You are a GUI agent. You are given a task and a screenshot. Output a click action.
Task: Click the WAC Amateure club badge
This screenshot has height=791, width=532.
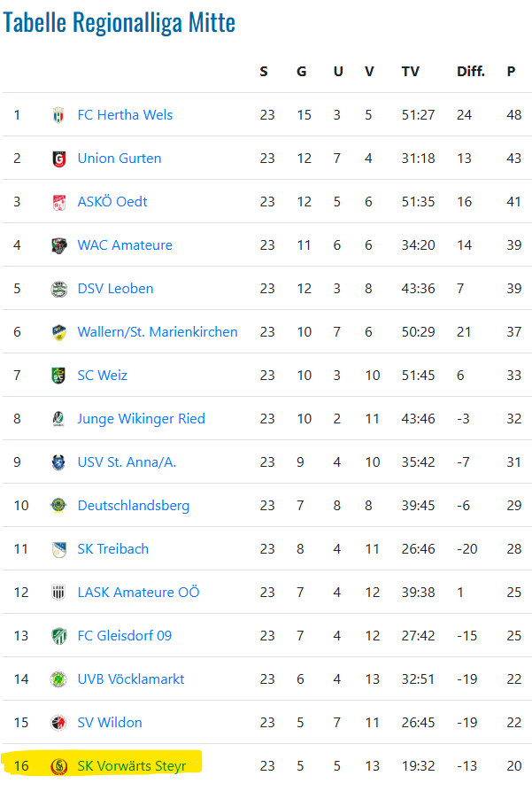coord(59,245)
